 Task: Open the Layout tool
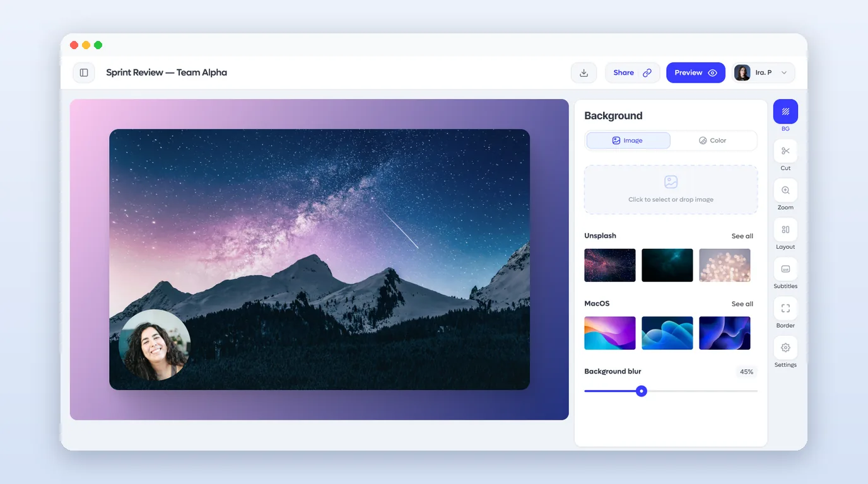pyautogui.click(x=785, y=229)
